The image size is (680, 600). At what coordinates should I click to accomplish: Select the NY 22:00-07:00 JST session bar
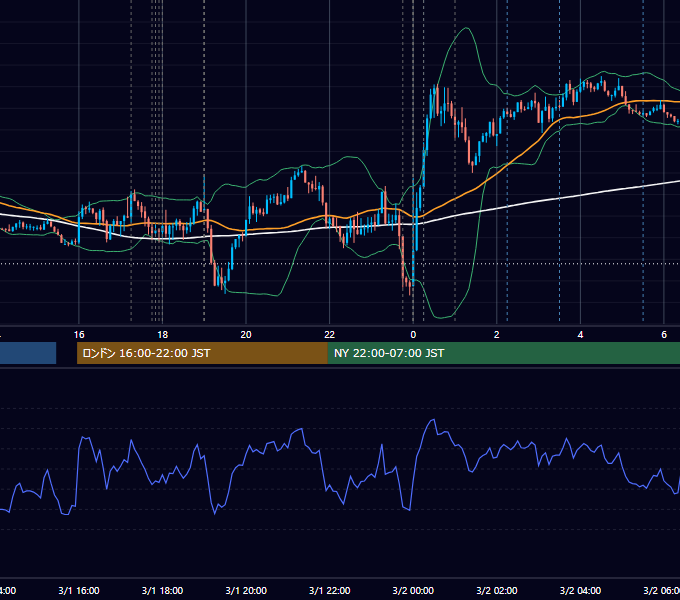(503, 353)
